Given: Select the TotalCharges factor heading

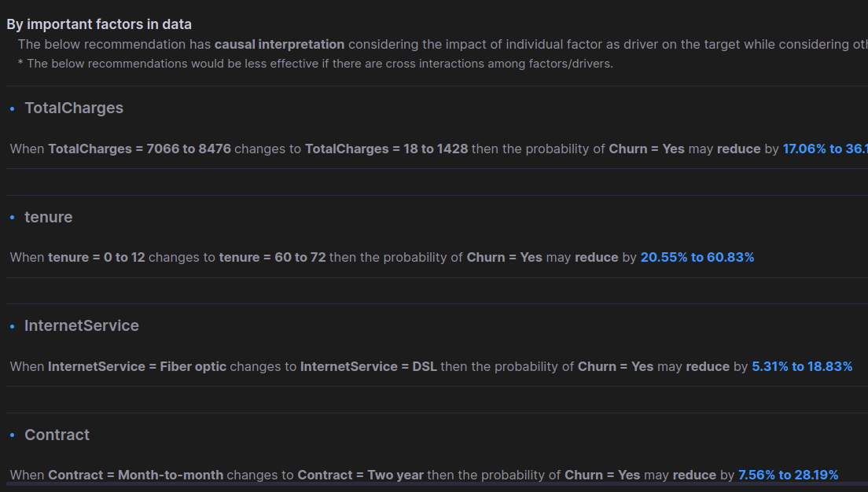Looking at the screenshot, I should (74, 108).
